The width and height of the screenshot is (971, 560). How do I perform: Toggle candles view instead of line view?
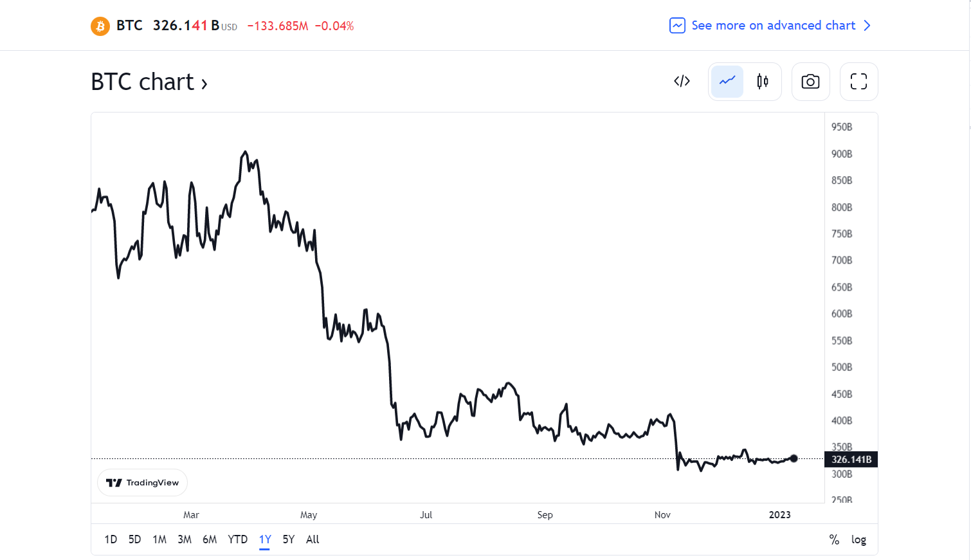pos(763,81)
